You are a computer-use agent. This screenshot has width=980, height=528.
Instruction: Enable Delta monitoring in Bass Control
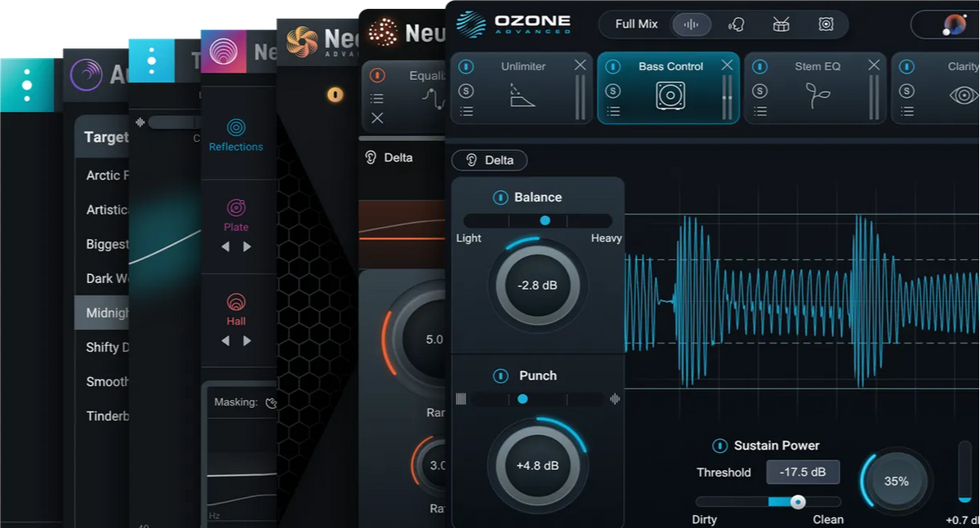click(x=489, y=160)
